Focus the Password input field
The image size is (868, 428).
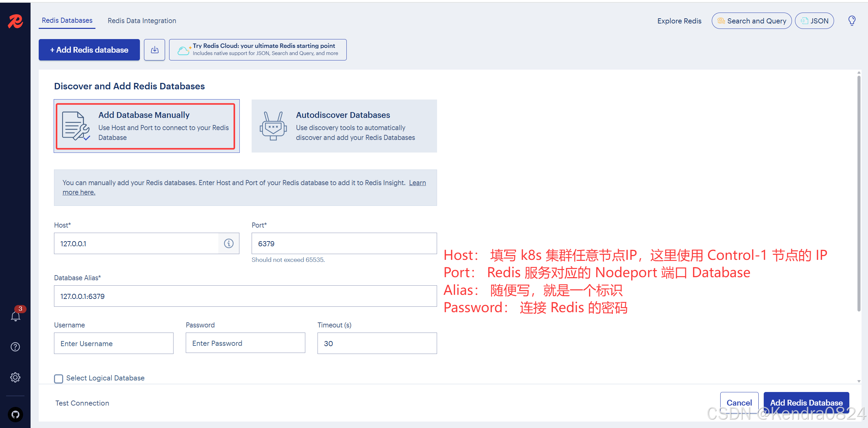pos(246,343)
